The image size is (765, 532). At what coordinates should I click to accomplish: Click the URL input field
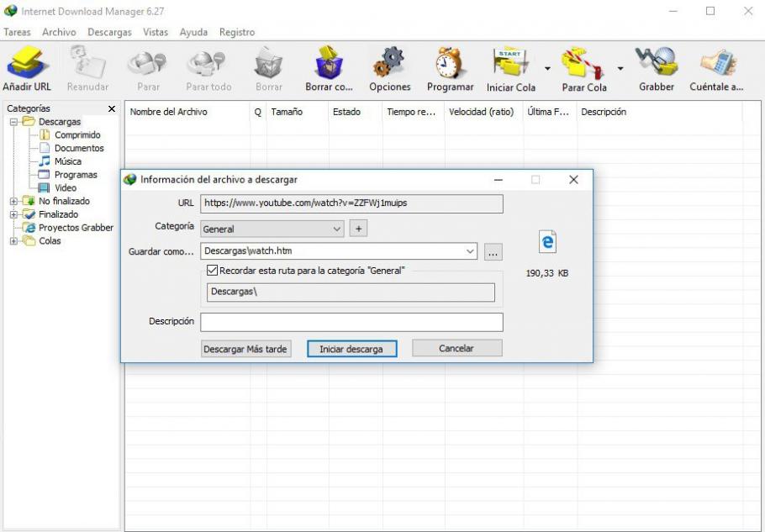pos(351,204)
